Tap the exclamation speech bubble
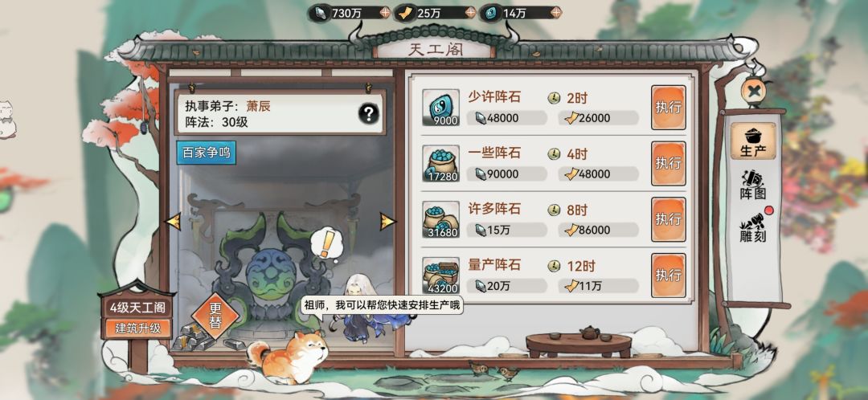868x400 pixels. 326,243
